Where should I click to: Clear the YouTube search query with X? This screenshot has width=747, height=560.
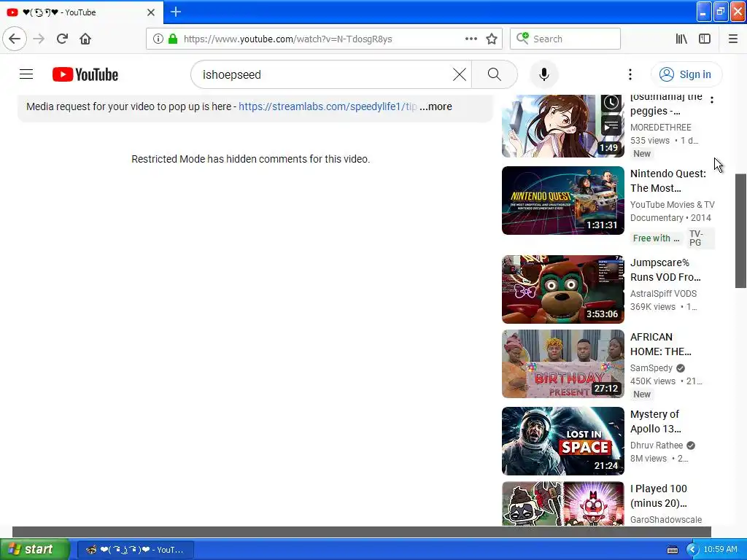[x=460, y=74]
